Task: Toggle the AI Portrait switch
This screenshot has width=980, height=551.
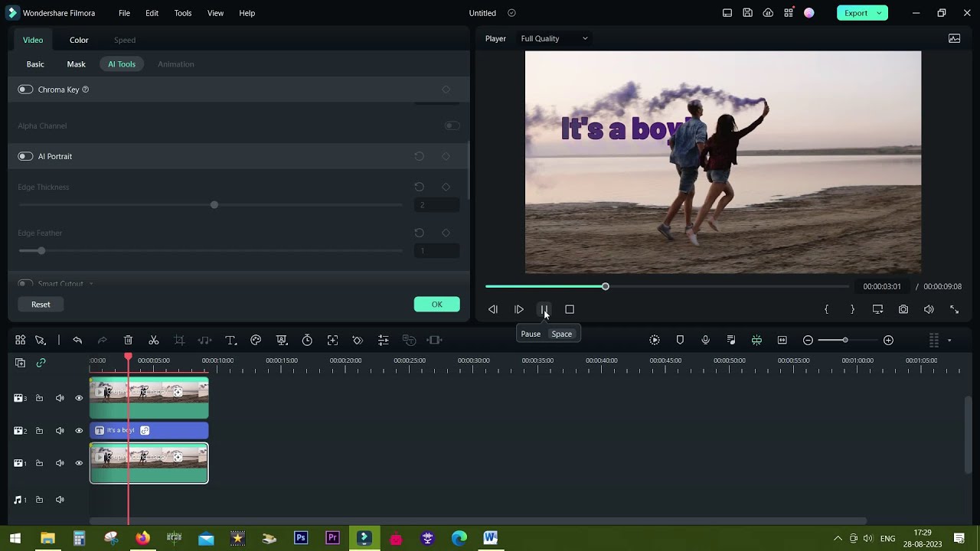Action: [x=25, y=156]
